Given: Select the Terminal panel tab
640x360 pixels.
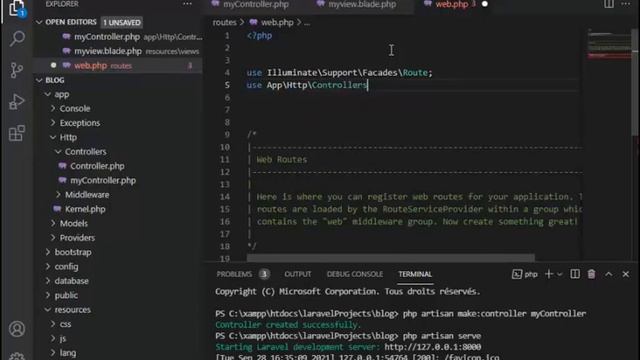Looking at the screenshot, I should tap(415, 274).
